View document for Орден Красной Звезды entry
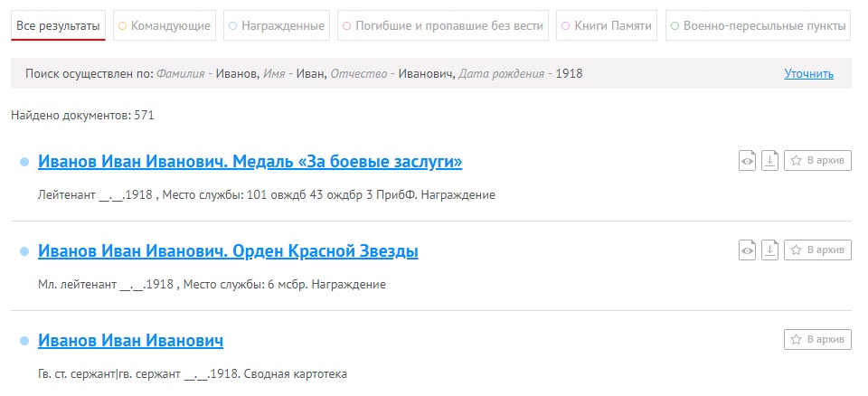 coord(747,250)
